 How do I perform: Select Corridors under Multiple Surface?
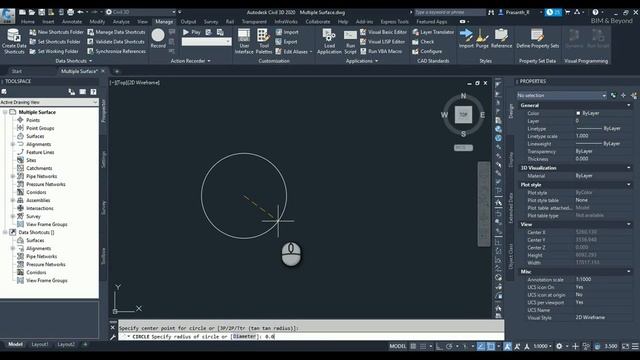[x=36, y=192]
